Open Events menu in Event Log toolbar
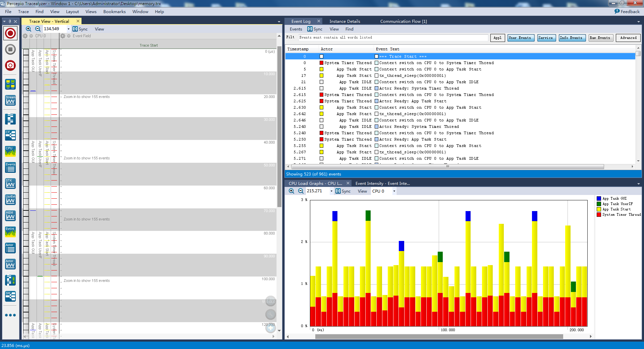 tap(296, 29)
